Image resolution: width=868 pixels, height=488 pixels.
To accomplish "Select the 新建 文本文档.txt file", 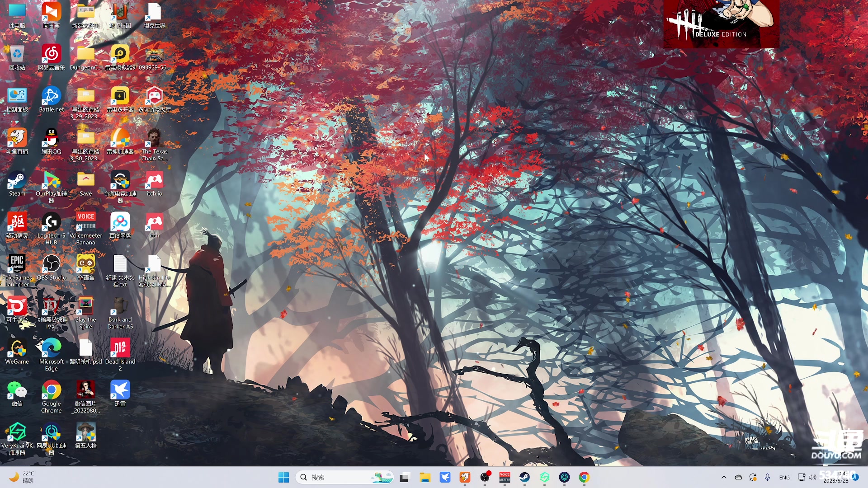I will [120, 271].
